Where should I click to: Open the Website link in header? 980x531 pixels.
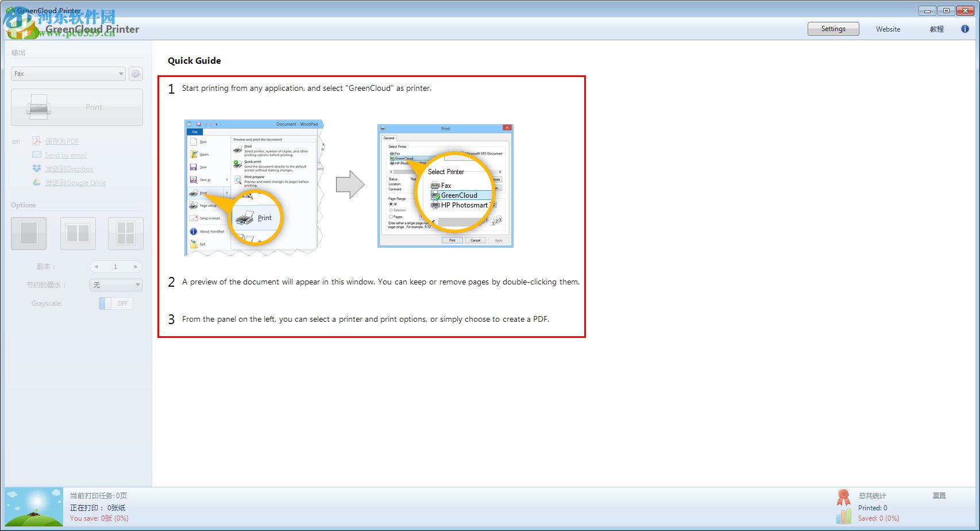pyautogui.click(x=888, y=29)
